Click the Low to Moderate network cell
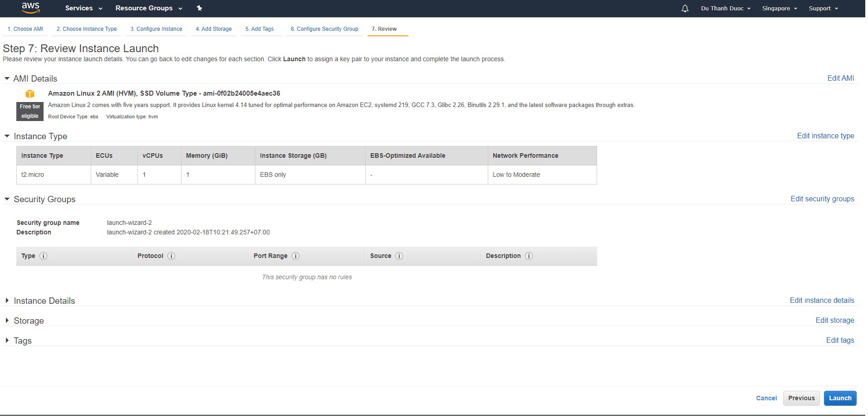This screenshot has height=418, width=868. tap(542, 175)
